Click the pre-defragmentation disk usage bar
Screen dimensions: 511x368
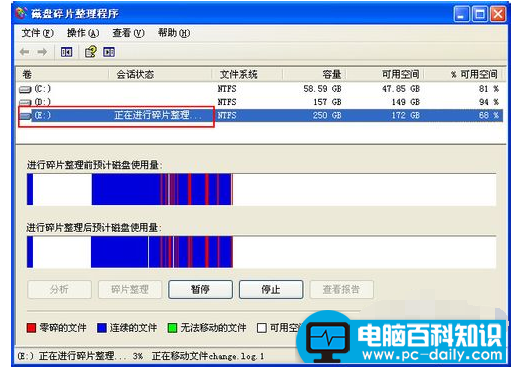coord(261,189)
